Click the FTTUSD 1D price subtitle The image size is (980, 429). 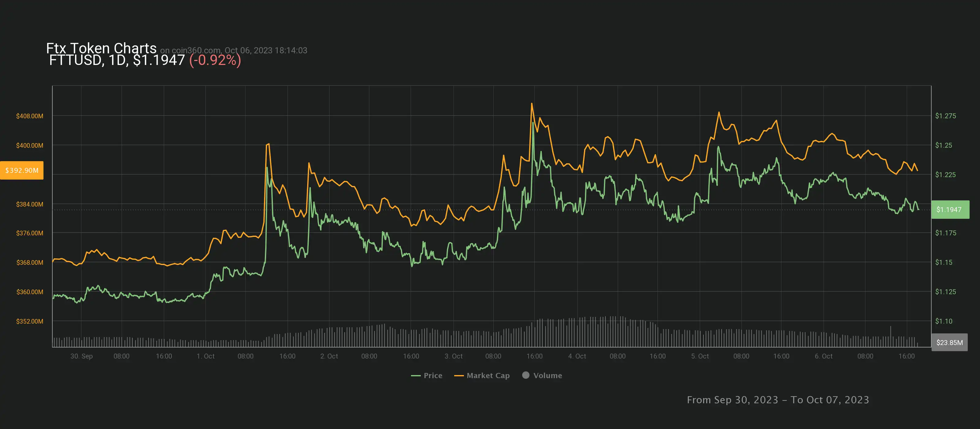pyautogui.click(x=117, y=60)
